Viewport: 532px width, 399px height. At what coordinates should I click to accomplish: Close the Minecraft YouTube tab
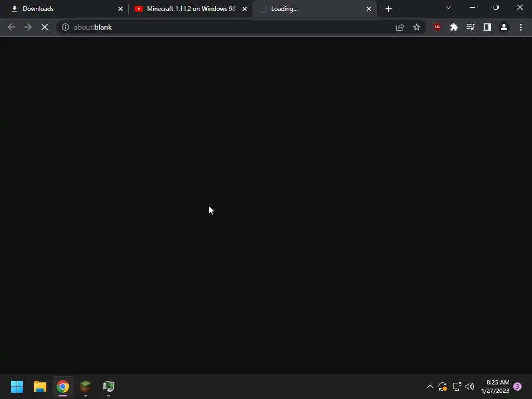[245, 9]
